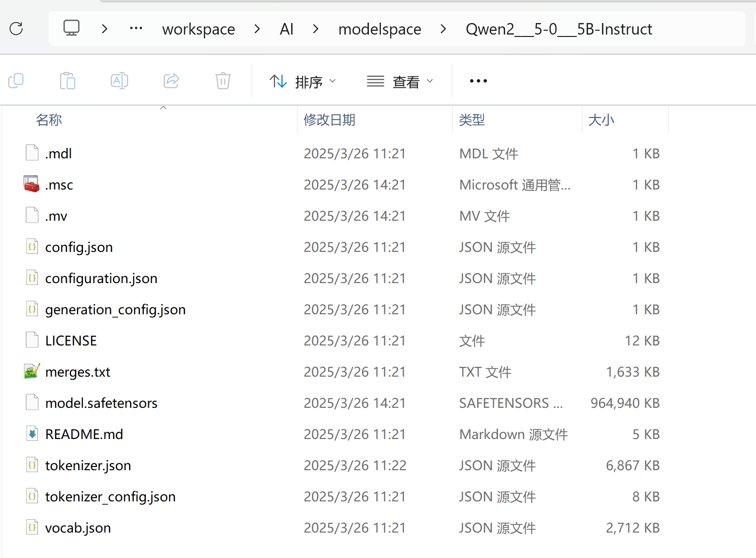Open the 查看 view dropdown

400,82
